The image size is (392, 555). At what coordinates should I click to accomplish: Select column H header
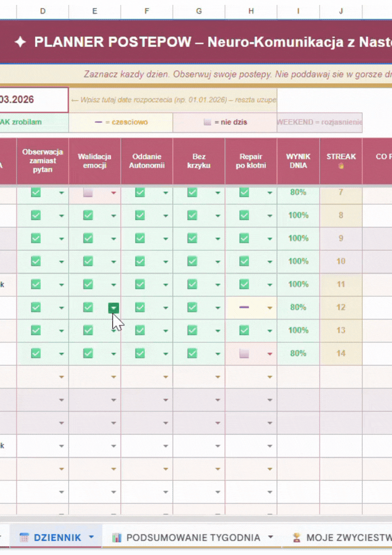(251, 10)
